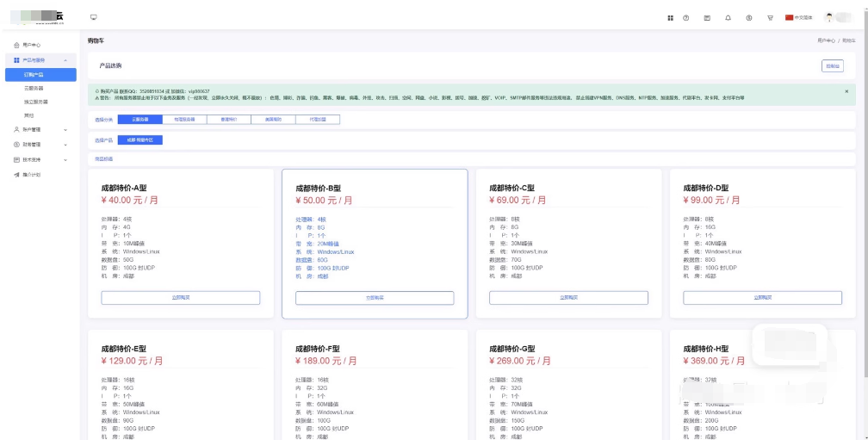
Task: Click the 控制台 button
Action: [x=832, y=65]
